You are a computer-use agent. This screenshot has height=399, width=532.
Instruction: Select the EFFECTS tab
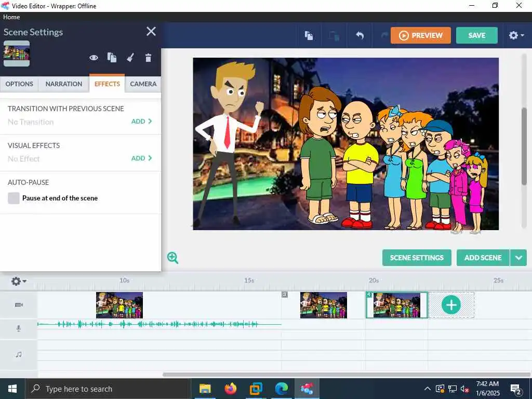[x=107, y=84]
